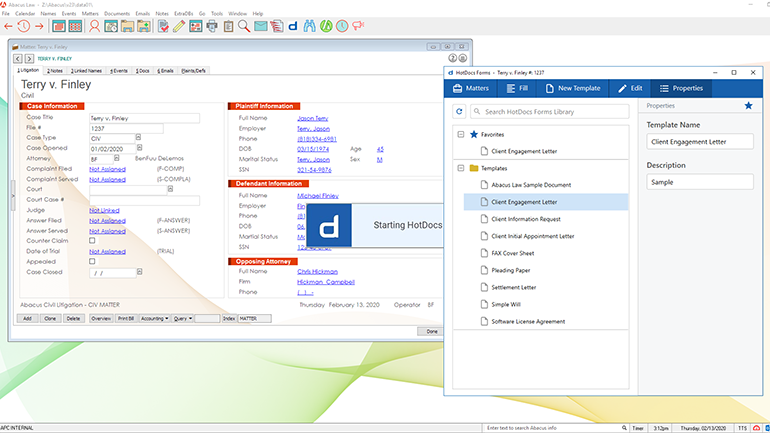Click the New Template button

pyautogui.click(x=573, y=88)
